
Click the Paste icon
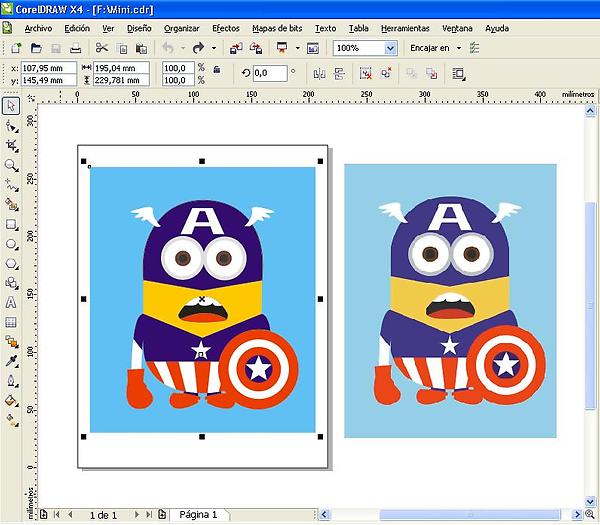[142, 49]
